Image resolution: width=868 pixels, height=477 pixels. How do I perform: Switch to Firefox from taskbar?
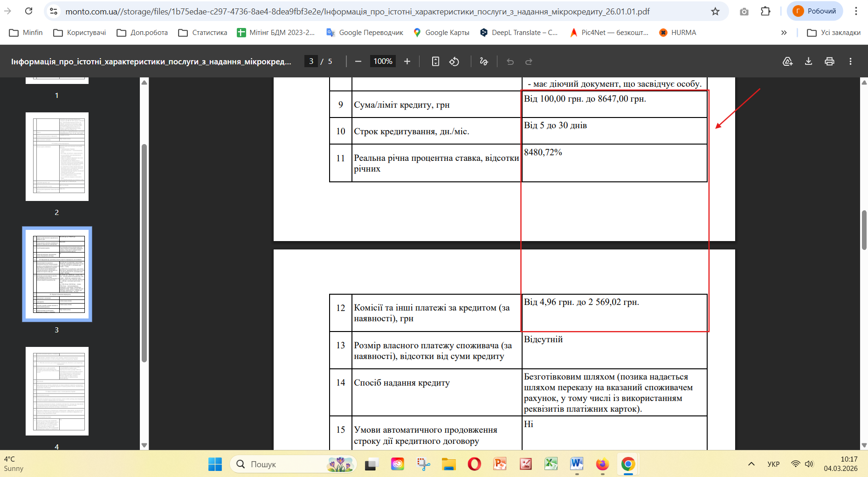[x=602, y=464]
